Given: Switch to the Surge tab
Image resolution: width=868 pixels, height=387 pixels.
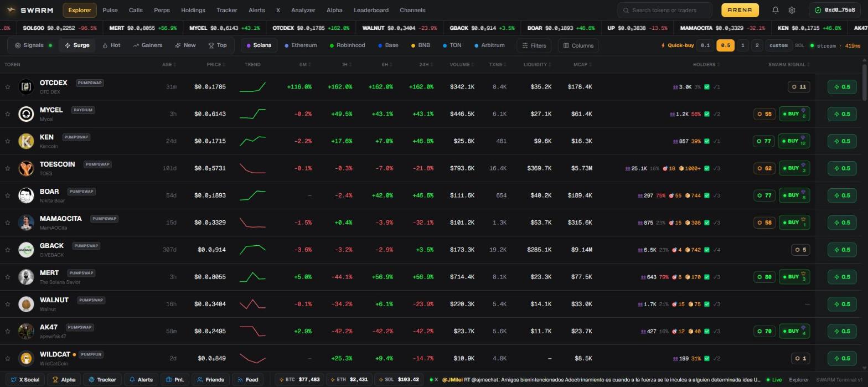Looking at the screenshot, I should (77, 45).
